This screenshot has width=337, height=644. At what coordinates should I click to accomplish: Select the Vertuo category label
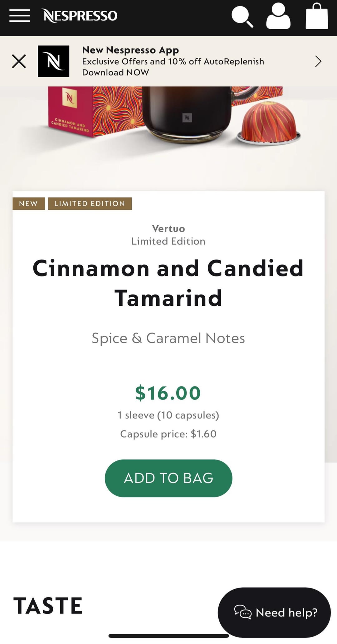coord(168,228)
